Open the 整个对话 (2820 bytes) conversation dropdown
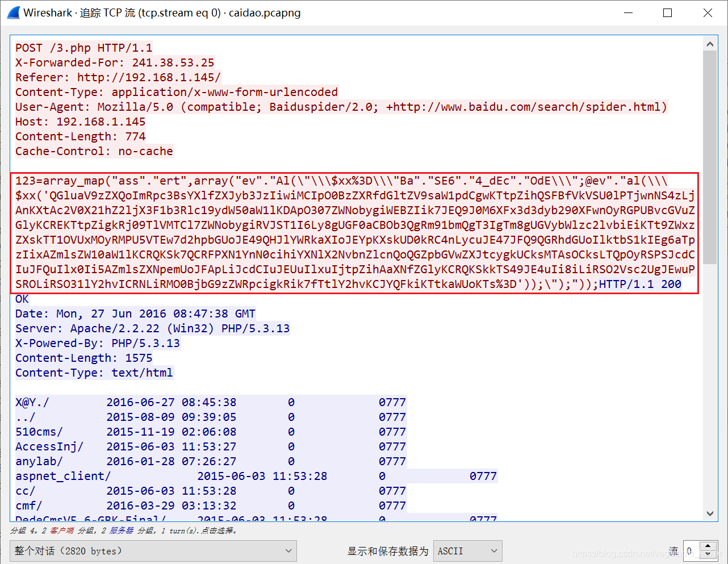 coord(153,551)
